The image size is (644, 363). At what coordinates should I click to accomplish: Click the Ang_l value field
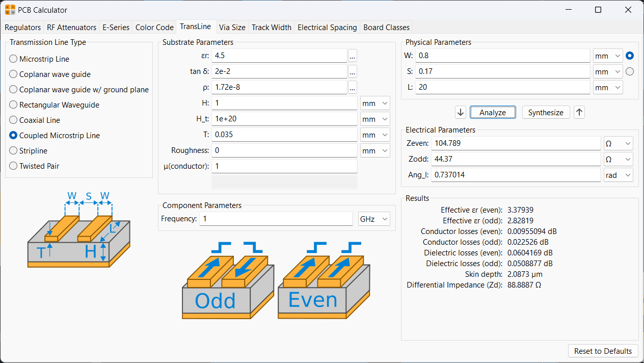pyautogui.click(x=516, y=175)
